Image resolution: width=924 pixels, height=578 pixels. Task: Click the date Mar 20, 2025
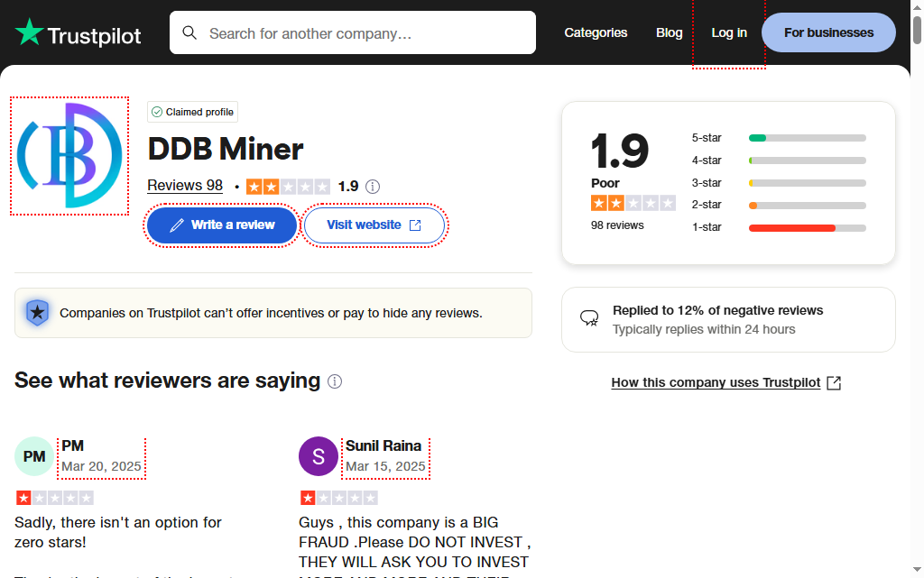101,466
